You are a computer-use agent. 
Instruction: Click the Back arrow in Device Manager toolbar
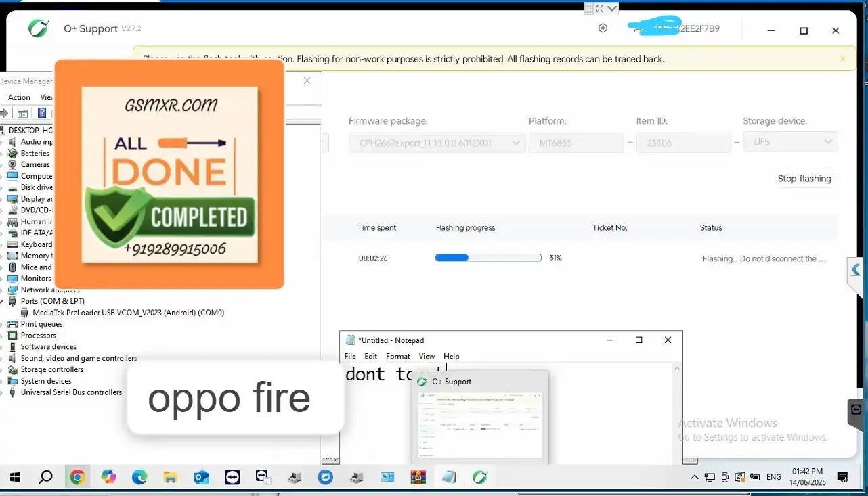coord(4,113)
